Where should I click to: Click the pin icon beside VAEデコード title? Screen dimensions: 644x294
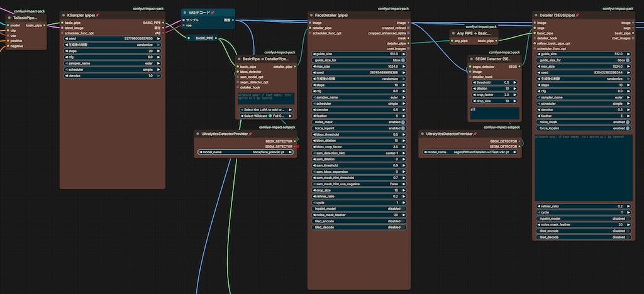[x=213, y=13]
